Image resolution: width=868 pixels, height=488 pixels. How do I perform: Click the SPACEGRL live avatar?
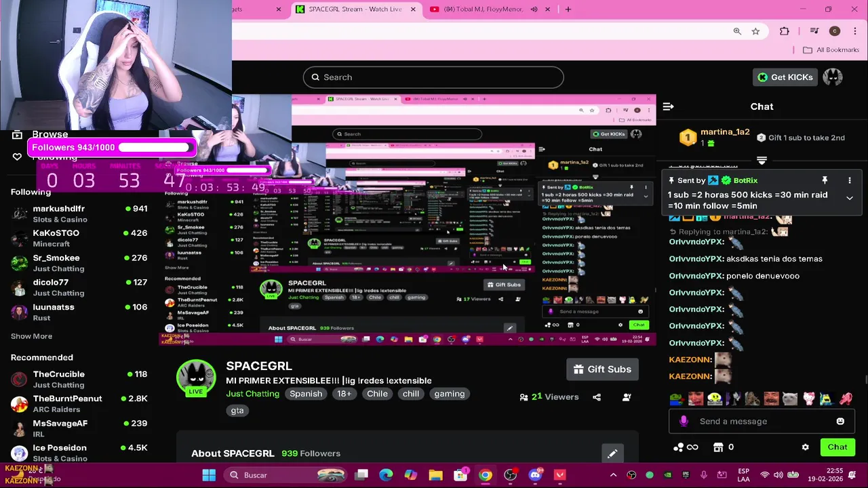pos(196,378)
